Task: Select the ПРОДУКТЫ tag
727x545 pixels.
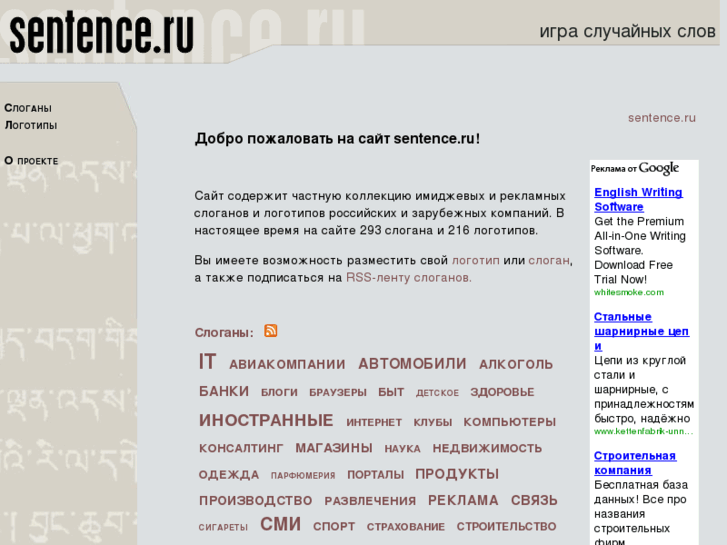Action: coord(457,474)
